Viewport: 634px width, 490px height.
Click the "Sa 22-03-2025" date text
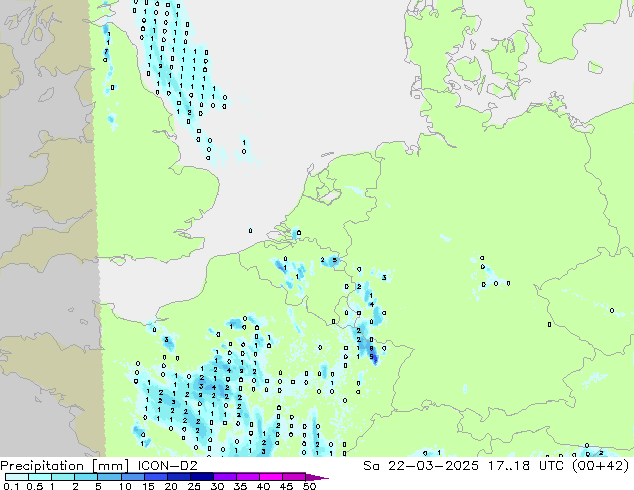point(421,466)
